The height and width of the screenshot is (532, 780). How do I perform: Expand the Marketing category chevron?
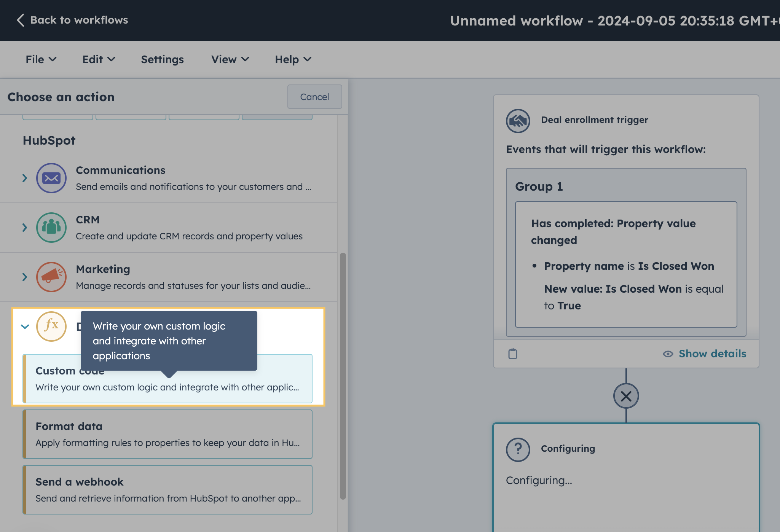click(x=25, y=277)
